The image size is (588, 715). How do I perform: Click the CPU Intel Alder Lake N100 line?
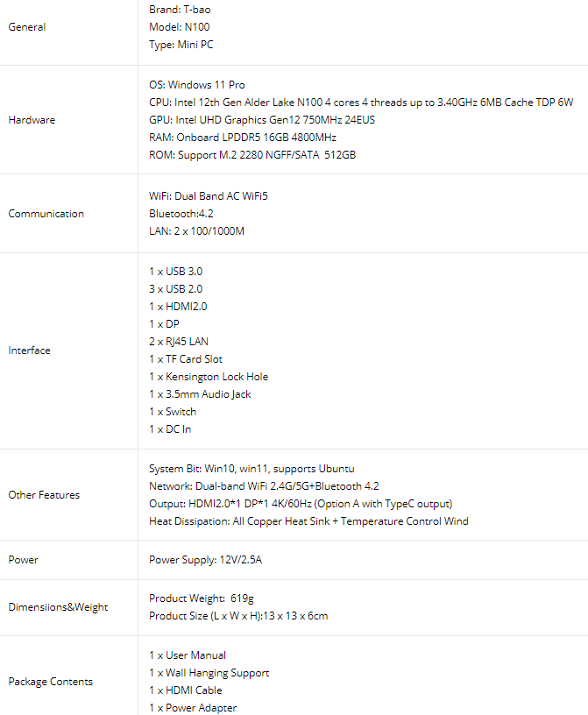pos(361,103)
